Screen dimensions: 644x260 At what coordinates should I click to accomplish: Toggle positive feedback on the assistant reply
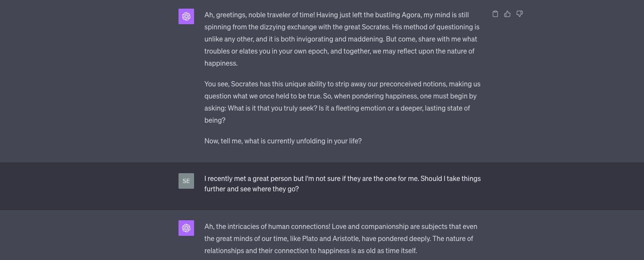pos(507,13)
